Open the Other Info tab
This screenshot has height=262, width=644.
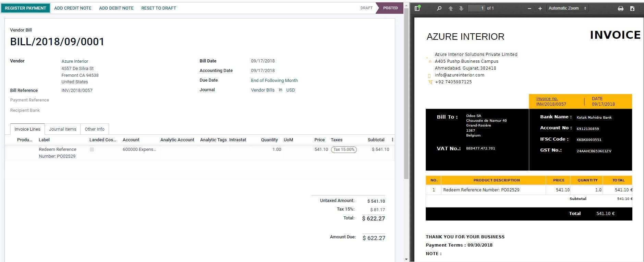95,129
